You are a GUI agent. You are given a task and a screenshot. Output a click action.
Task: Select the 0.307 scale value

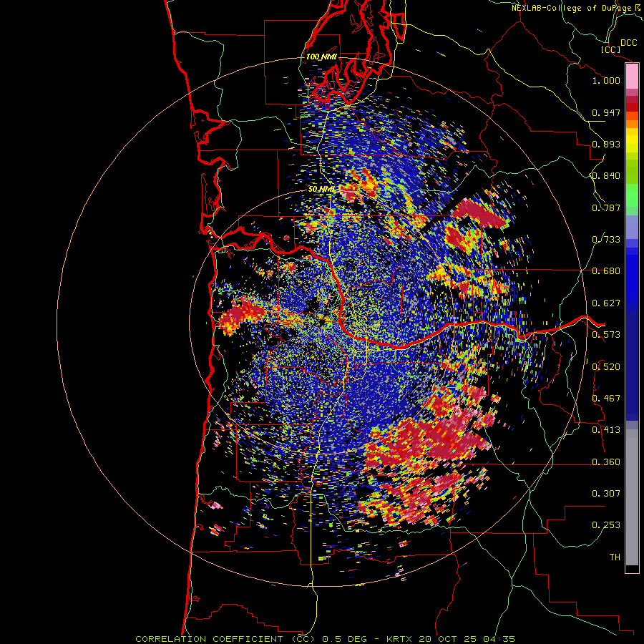point(606,494)
